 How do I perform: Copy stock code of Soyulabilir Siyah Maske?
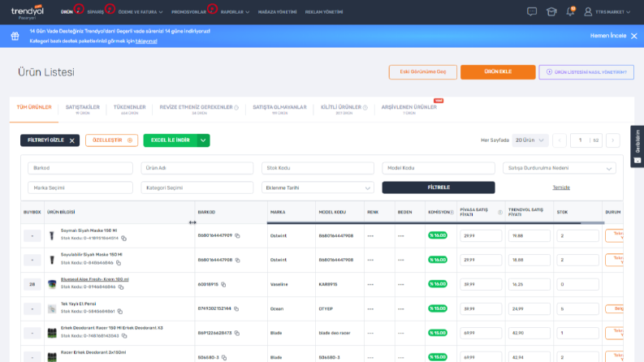coord(119,263)
